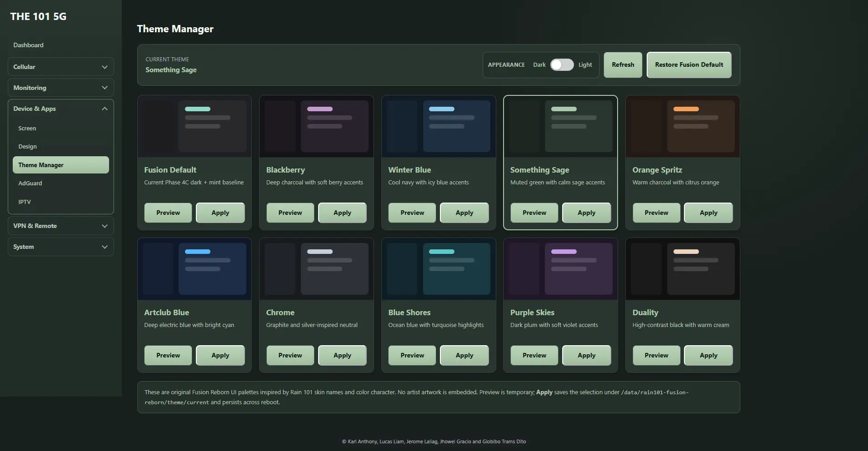Click the theme path note at the bottom
Screen dimensions: 868x451
click(439, 397)
